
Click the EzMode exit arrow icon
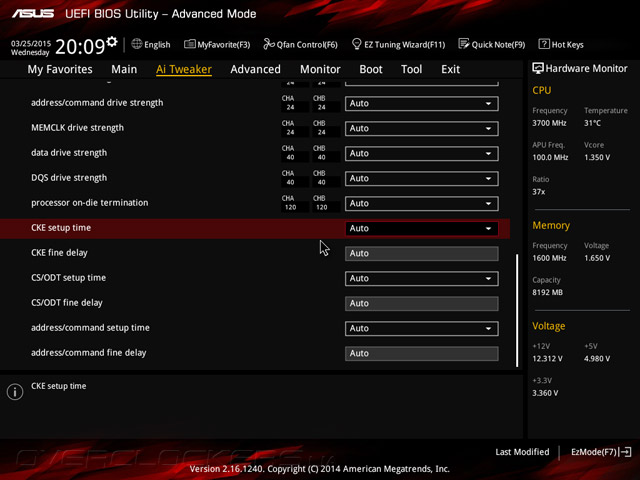pos(625,452)
